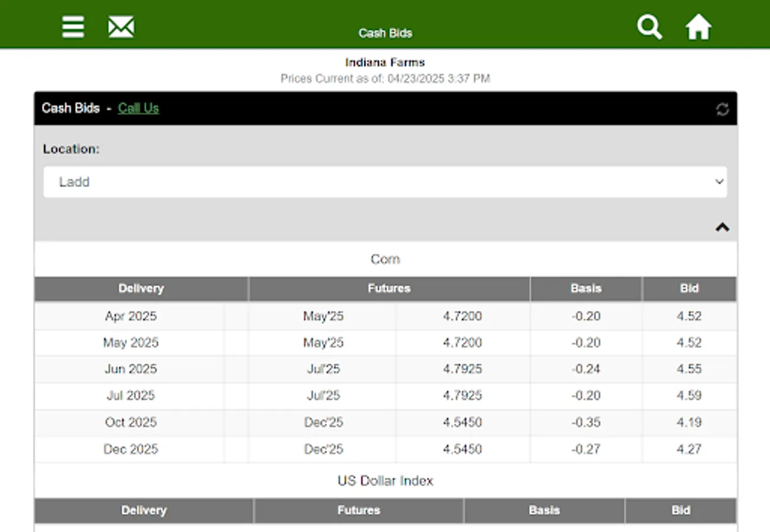Click the Call Us link

pyautogui.click(x=138, y=108)
